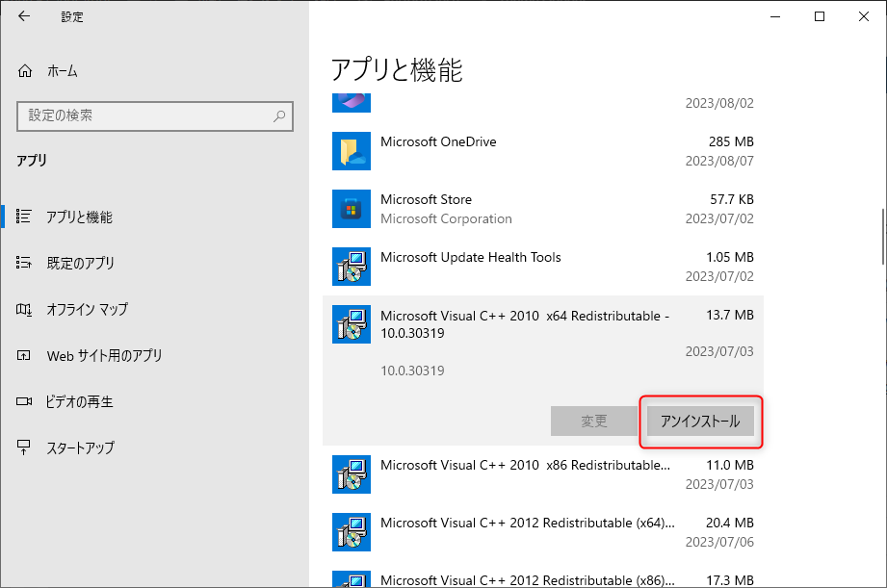Click the アンインストール button
The height and width of the screenshot is (588, 887).
pyautogui.click(x=700, y=422)
